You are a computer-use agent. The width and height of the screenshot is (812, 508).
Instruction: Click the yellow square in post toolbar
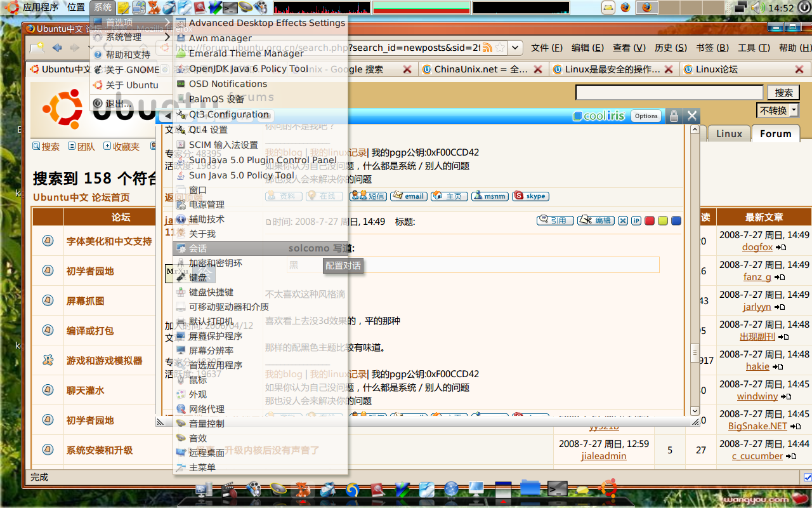663,220
